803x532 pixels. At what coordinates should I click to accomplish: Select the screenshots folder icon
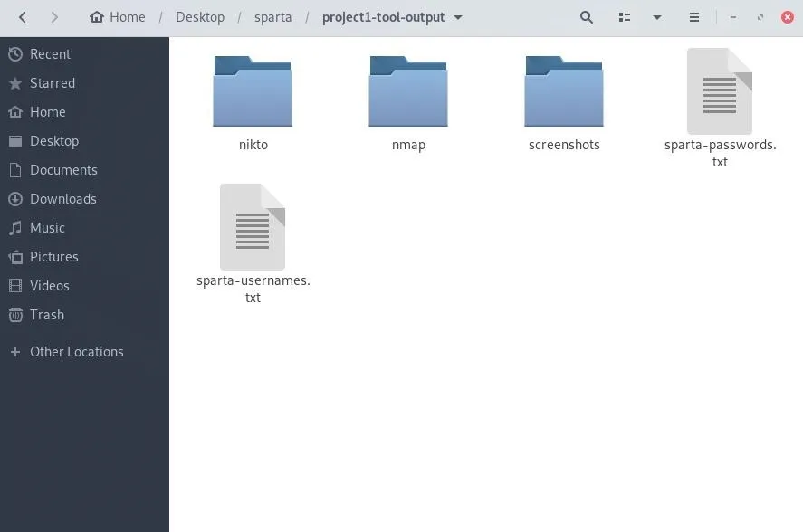tap(564, 91)
